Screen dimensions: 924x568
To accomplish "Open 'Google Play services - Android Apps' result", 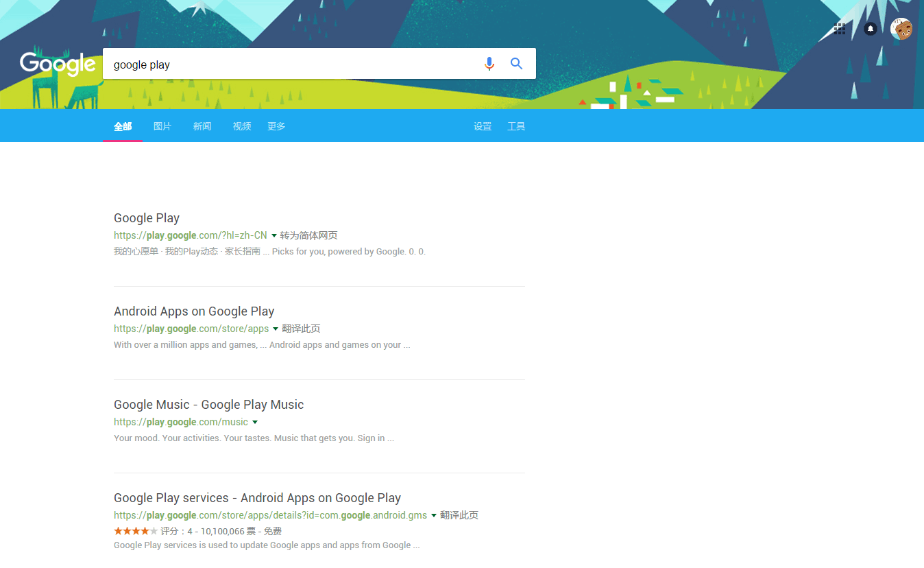I will point(258,498).
